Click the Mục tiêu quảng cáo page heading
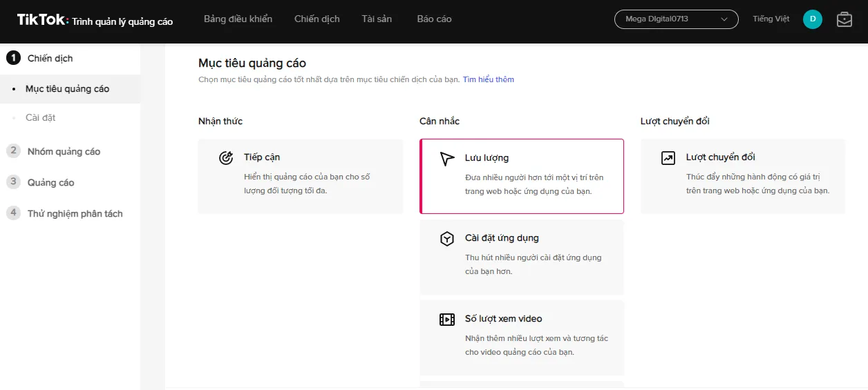868x390 pixels. coord(252,64)
